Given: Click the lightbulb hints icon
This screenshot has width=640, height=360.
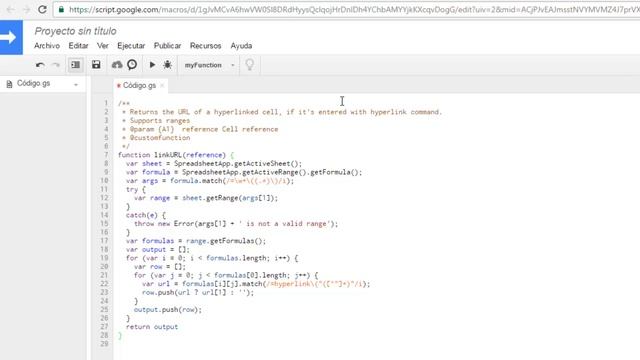Looking at the screenshot, I should (x=249, y=64).
